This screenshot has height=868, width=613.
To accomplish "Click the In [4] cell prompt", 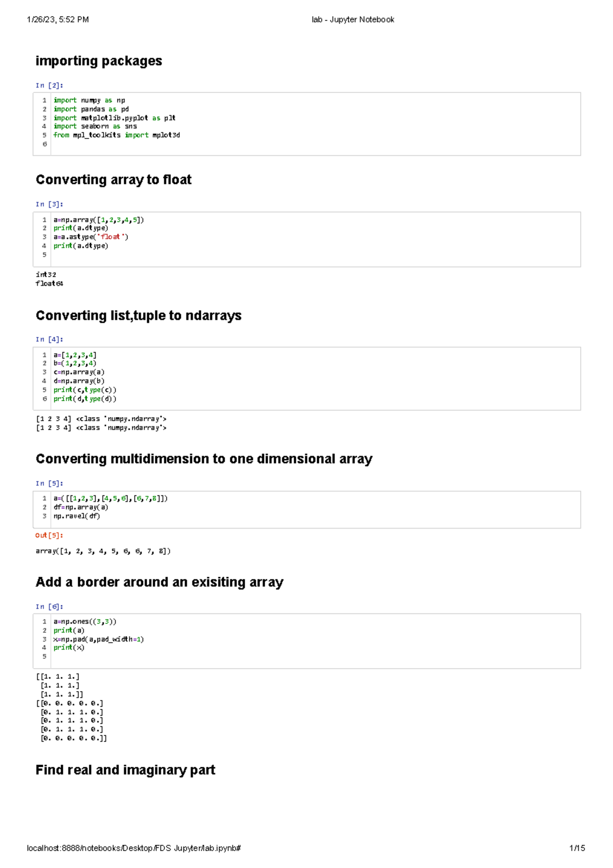I will point(49,339).
